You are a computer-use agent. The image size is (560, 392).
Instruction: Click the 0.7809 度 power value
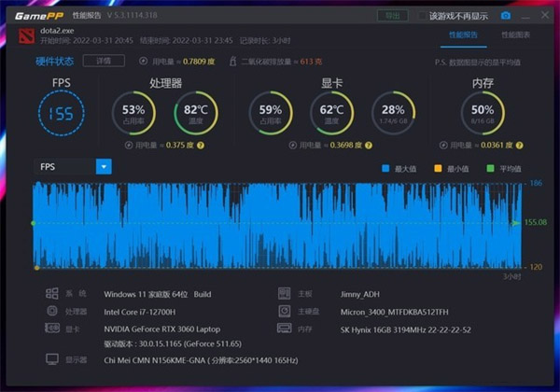point(199,62)
